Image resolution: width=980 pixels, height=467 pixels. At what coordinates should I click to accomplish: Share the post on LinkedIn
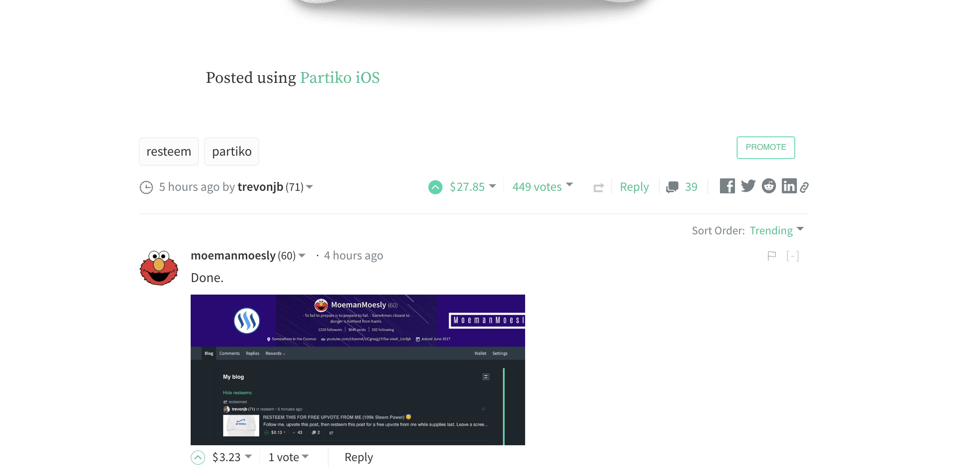789,186
